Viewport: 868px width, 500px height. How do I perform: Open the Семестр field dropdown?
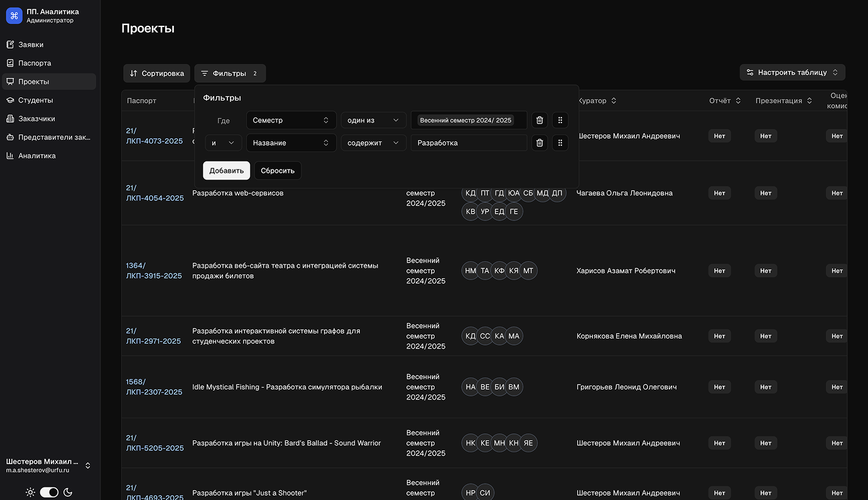click(x=291, y=120)
